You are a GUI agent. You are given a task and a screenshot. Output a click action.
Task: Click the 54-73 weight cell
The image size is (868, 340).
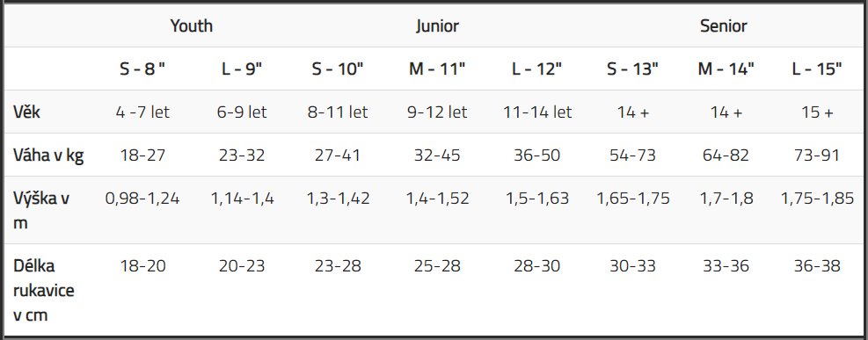point(632,156)
